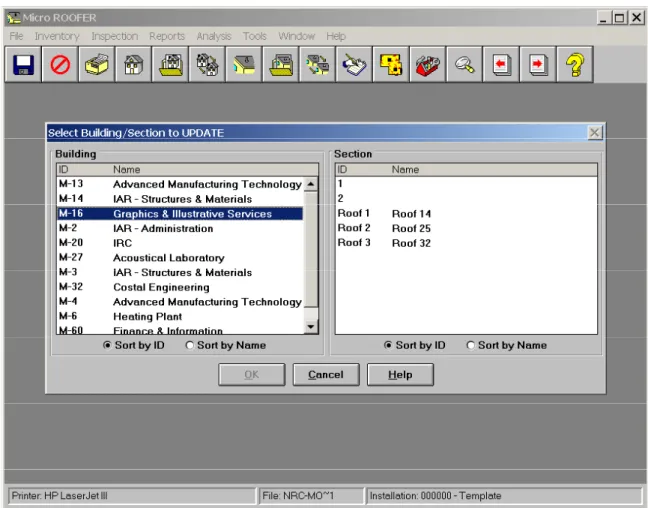Viewport: 648px width, 508px height.
Task: Click the yellow question mark help icon
Action: (575, 64)
